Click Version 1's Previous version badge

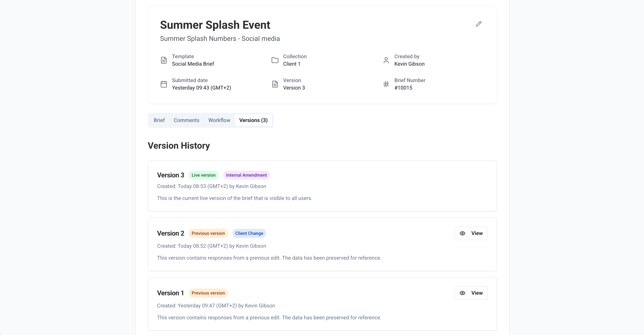point(208,293)
